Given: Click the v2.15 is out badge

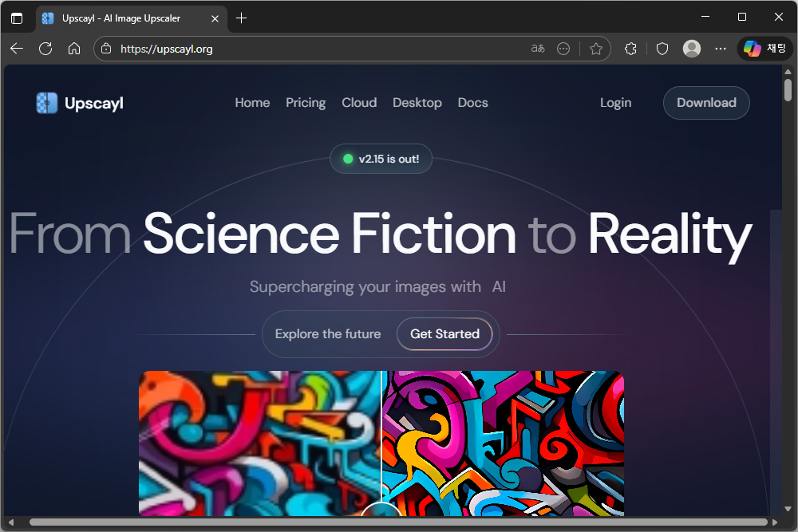Looking at the screenshot, I should point(381,159).
